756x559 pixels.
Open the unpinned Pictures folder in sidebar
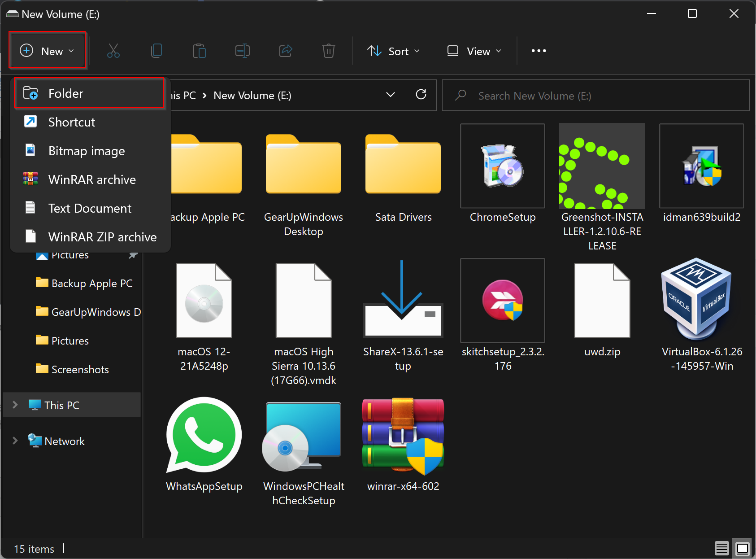62,341
